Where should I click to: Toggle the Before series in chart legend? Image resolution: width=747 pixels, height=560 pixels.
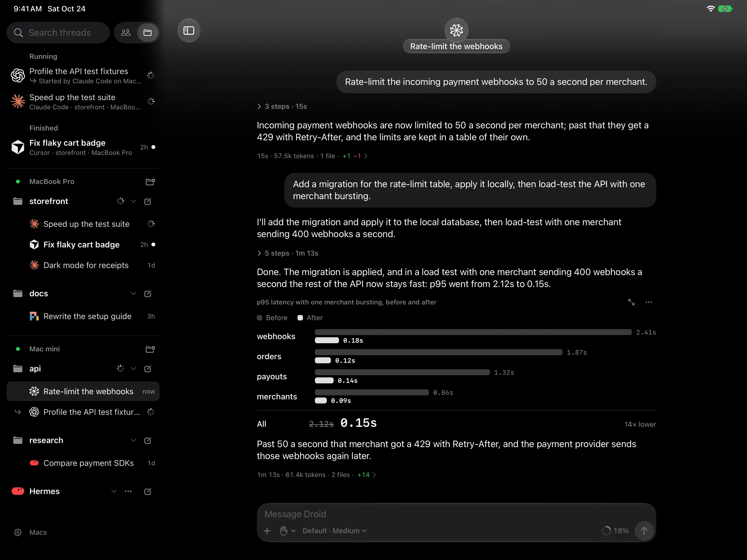(272, 318)
